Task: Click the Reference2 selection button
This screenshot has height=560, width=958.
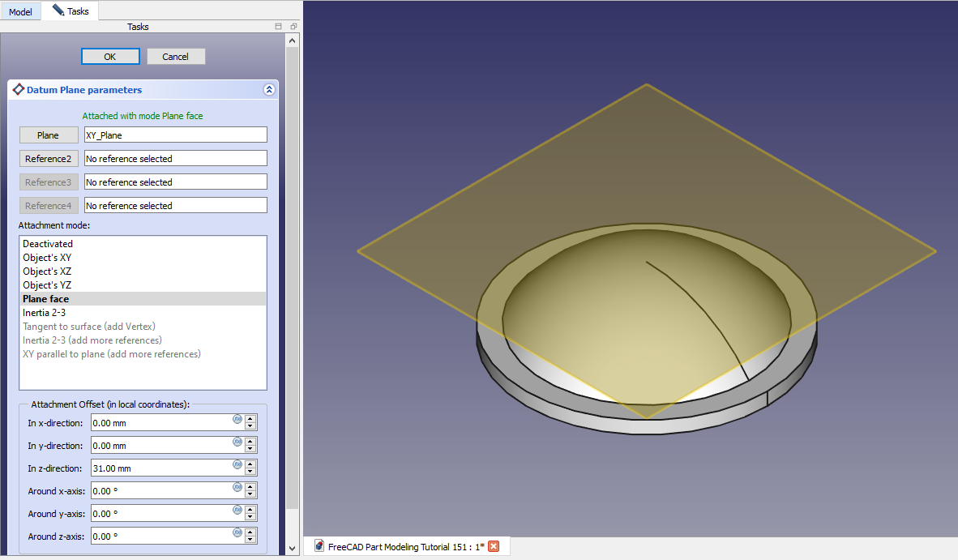Action: (49, 159)
